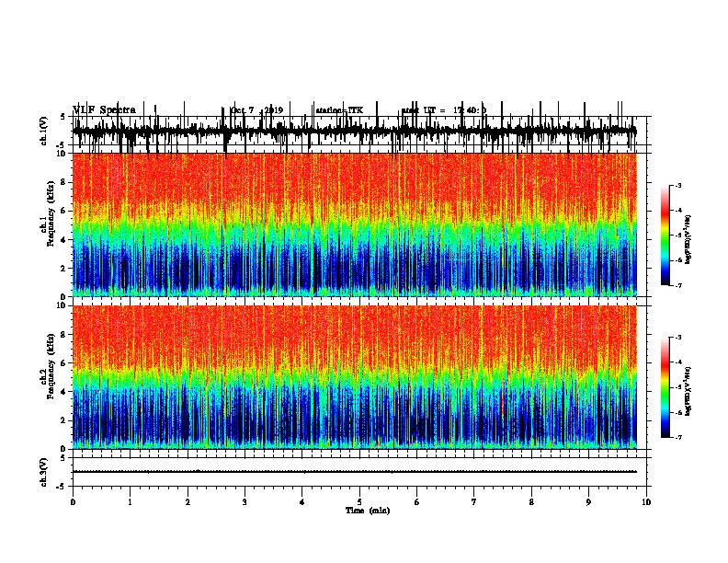
Task: Click the ch.1 "Frequency (kHz)" axis label
Action: click(51, 213)
